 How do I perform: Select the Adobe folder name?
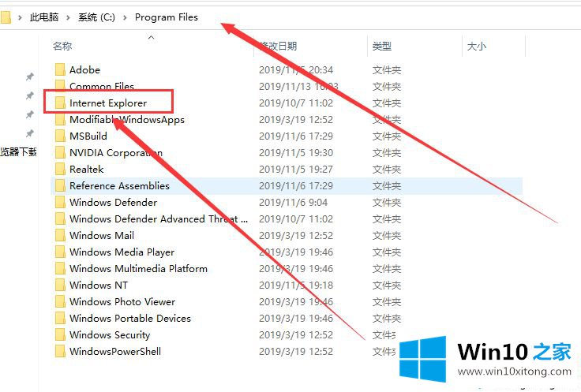(84, 69)
